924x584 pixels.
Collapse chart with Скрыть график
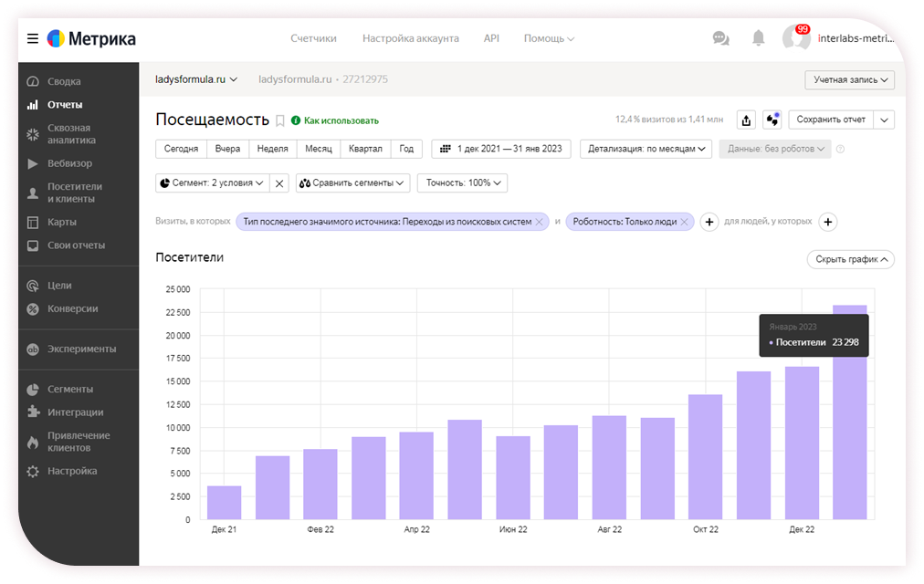(850, 260)
